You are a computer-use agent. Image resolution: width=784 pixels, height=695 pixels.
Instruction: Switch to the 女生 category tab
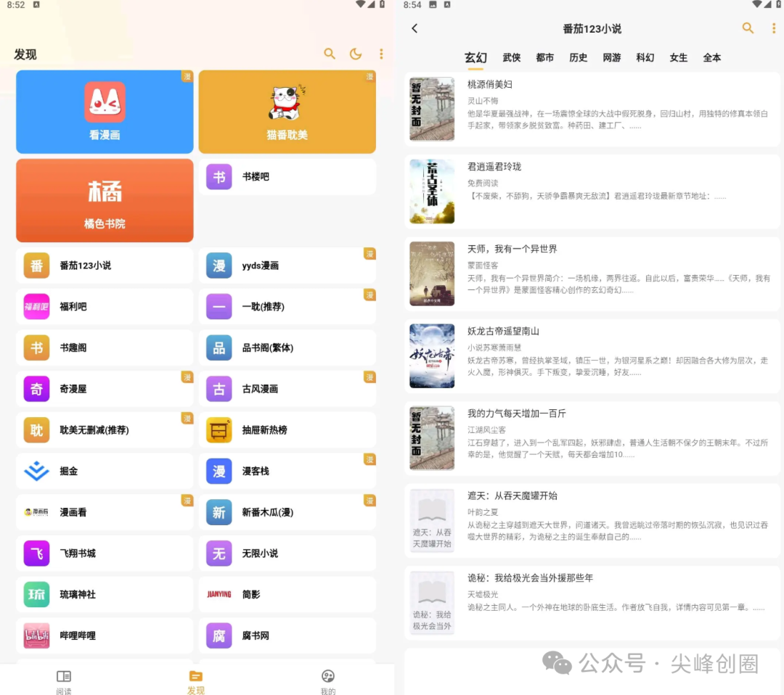click(679, 57)
